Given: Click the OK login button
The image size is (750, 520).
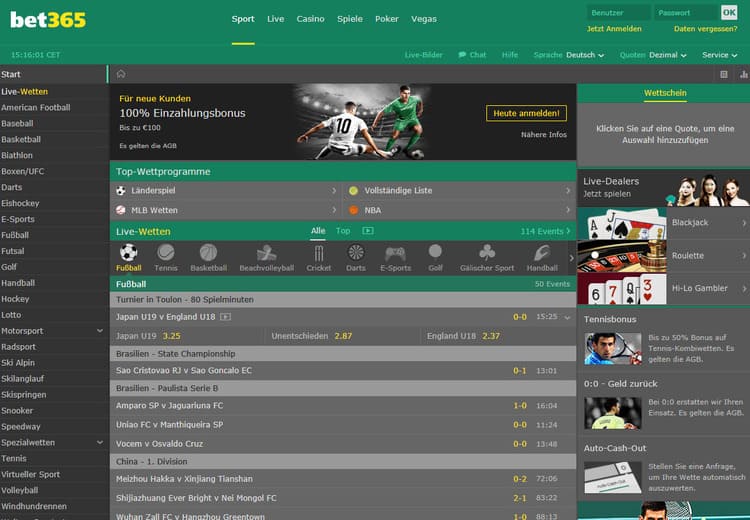Looking at the screenshot, I should pos(729,12).
